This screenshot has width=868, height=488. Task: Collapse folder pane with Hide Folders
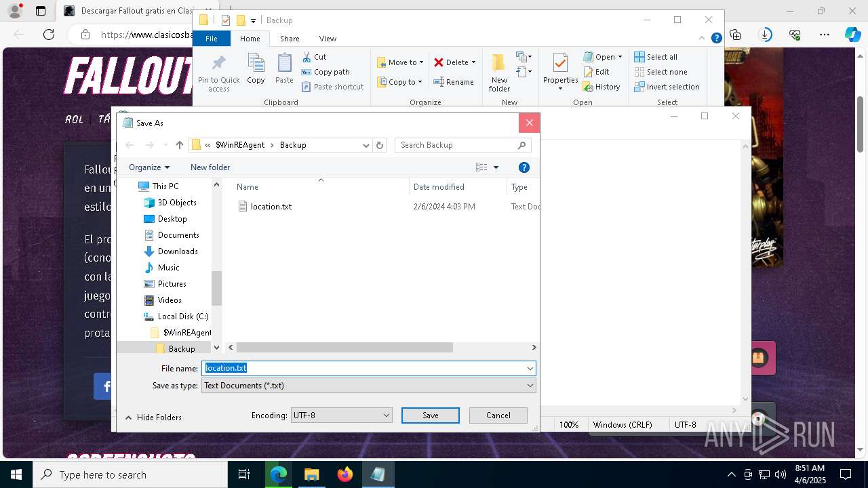153,418
